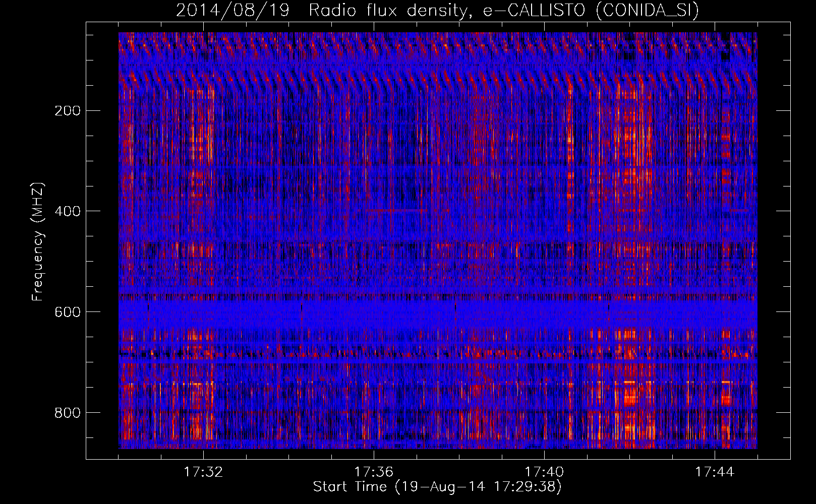Click the 200 frequency tick label

coord(68,111)
